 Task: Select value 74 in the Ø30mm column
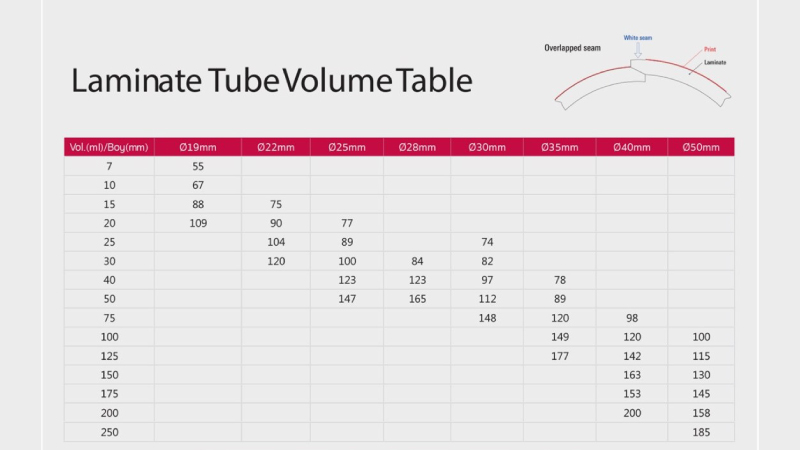point(487,242)
